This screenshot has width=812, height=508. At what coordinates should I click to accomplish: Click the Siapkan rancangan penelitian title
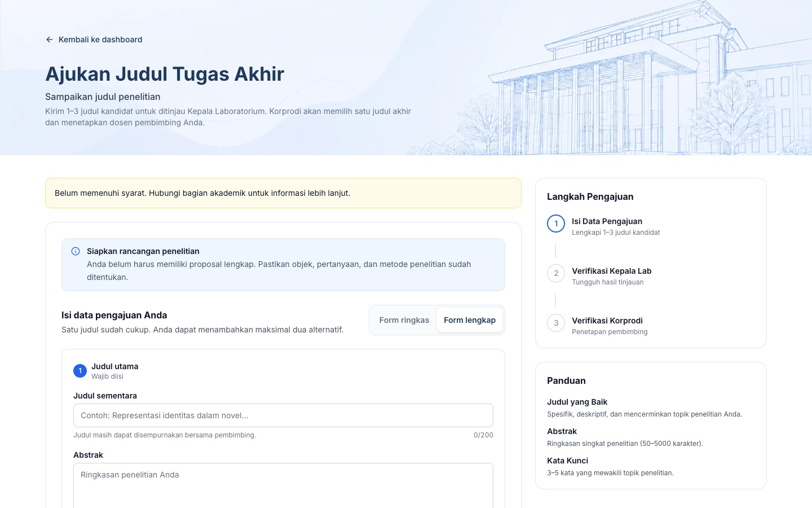(x=143, y=251)
